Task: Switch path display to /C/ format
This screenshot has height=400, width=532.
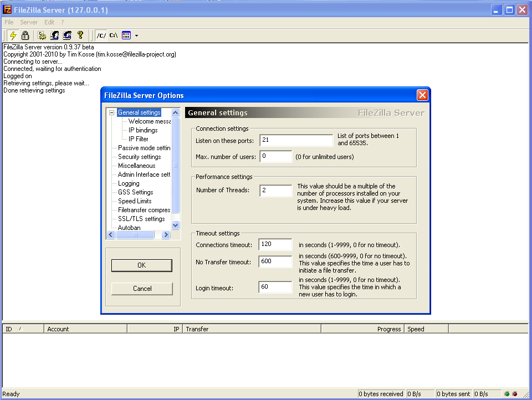Action: tap(101, 35)
